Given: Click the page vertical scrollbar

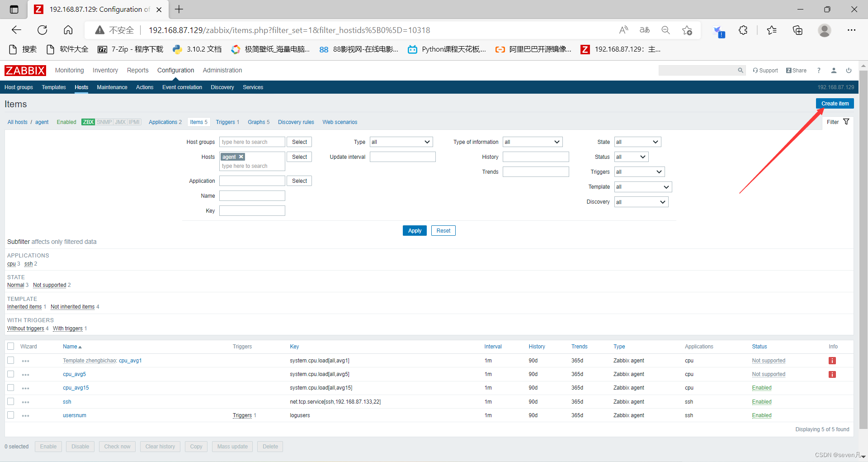Looking at the screenshot, I should point(863,249).
